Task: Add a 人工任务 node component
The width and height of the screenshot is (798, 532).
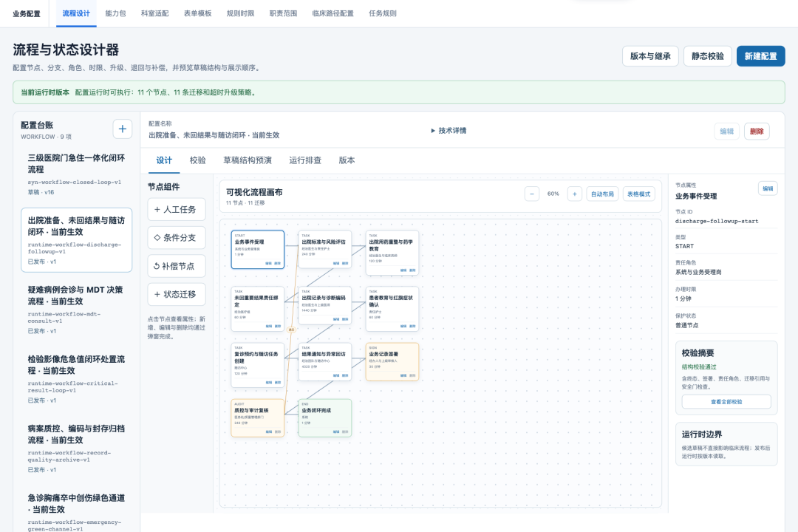Action: coord(177,209)
